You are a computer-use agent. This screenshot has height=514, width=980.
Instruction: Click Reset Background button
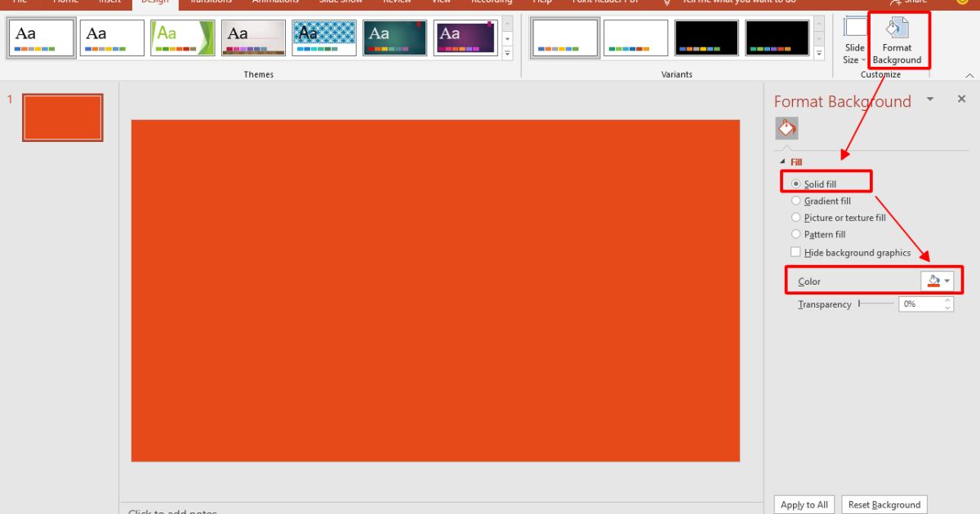tap(884, 505)
